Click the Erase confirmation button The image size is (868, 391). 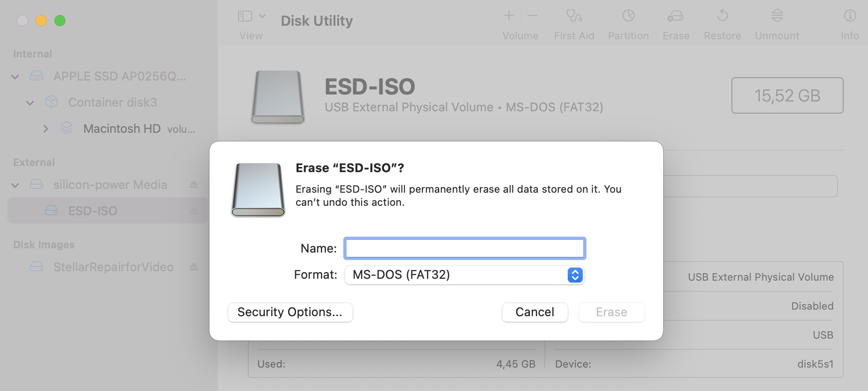point(611,312)
